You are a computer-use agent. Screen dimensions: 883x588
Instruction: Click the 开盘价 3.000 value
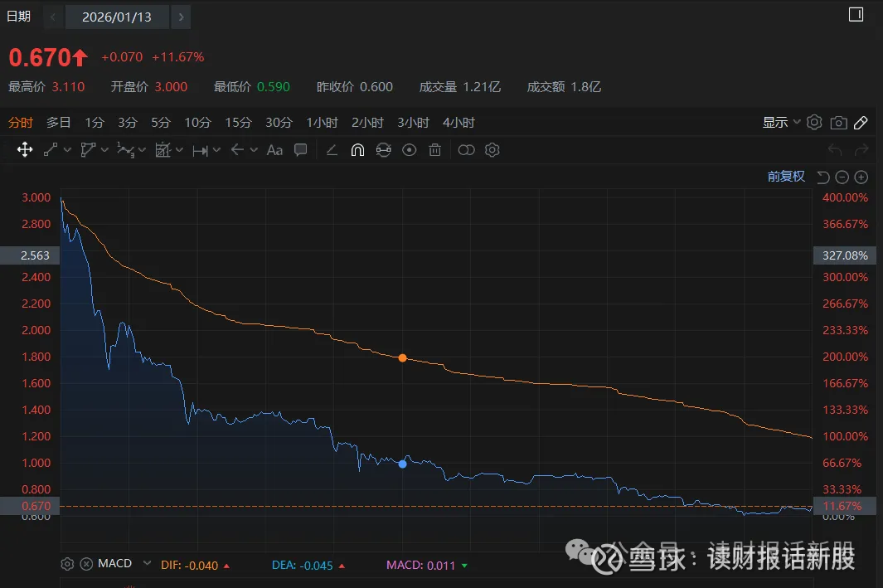(171, 87)
